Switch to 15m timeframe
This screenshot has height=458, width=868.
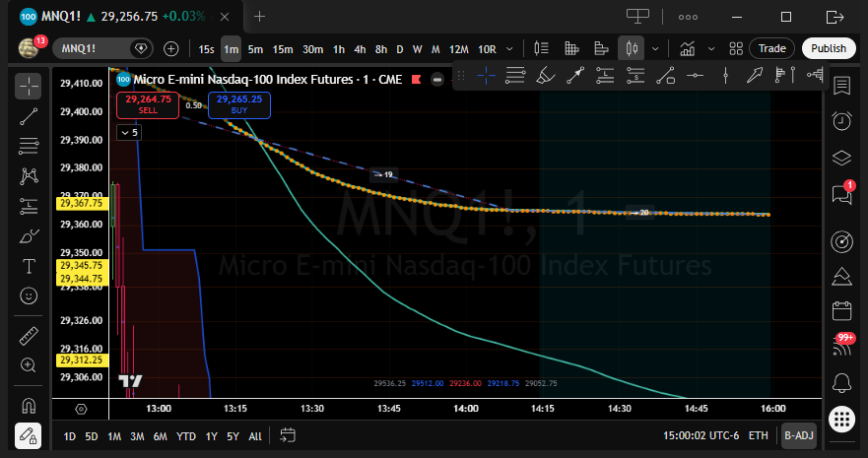point(283,49)
